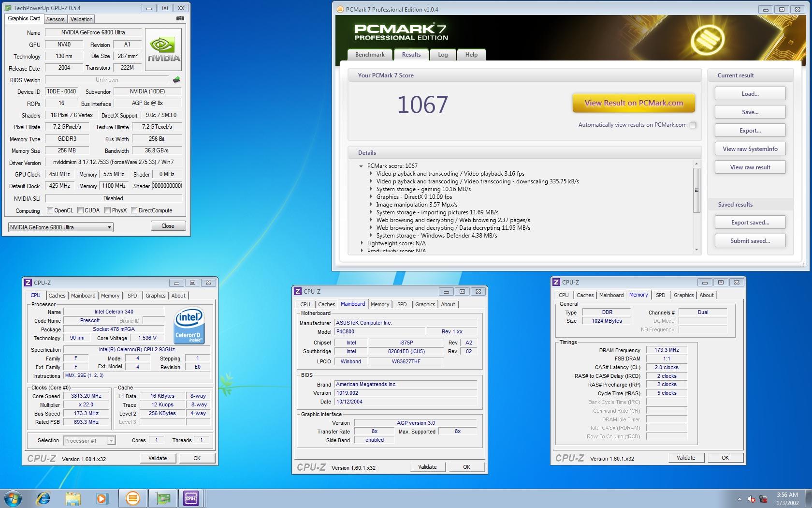Click the volume speaker tray icon

click(752, 499)
